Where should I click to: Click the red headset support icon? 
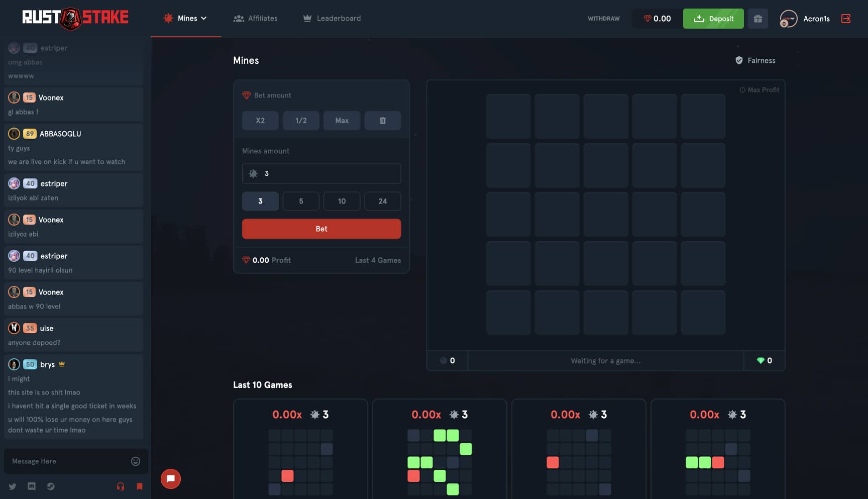pyautogui.click(x=121, y=486)
